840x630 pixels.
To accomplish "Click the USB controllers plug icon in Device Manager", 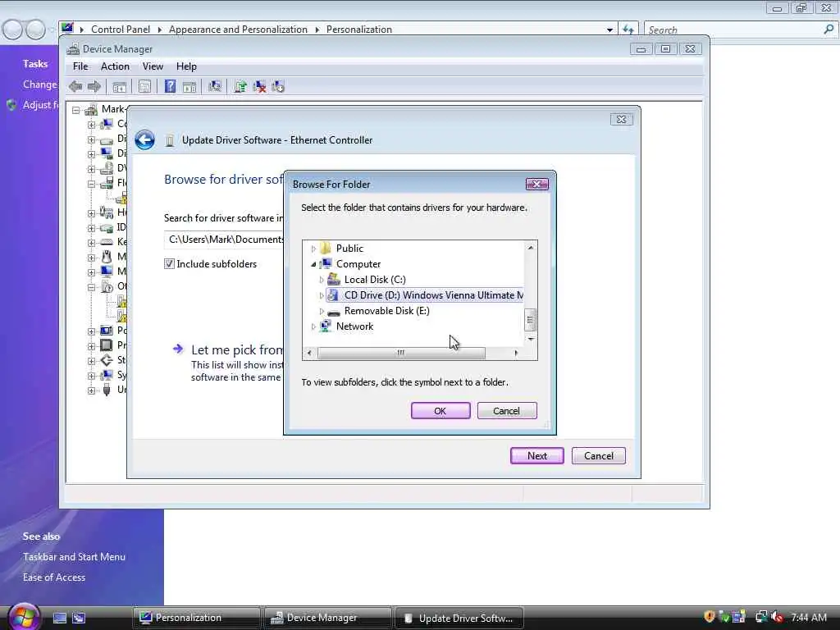I will (x=107, y=390).
